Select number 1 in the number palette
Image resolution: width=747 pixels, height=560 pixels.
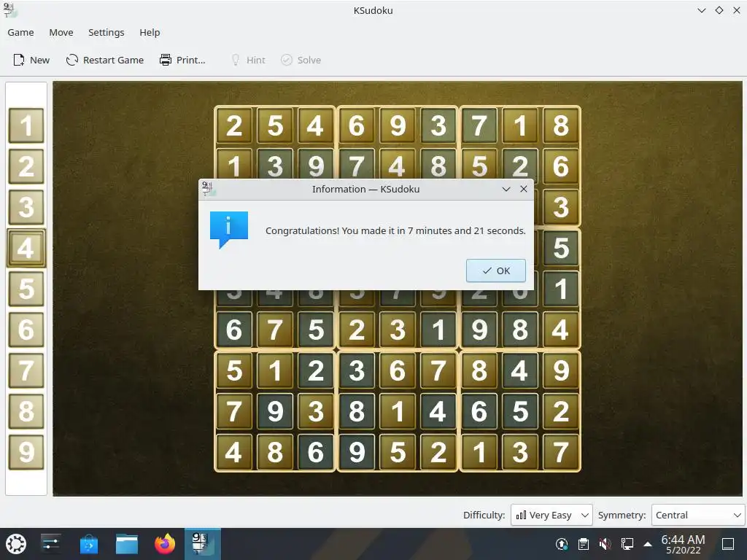26,125
